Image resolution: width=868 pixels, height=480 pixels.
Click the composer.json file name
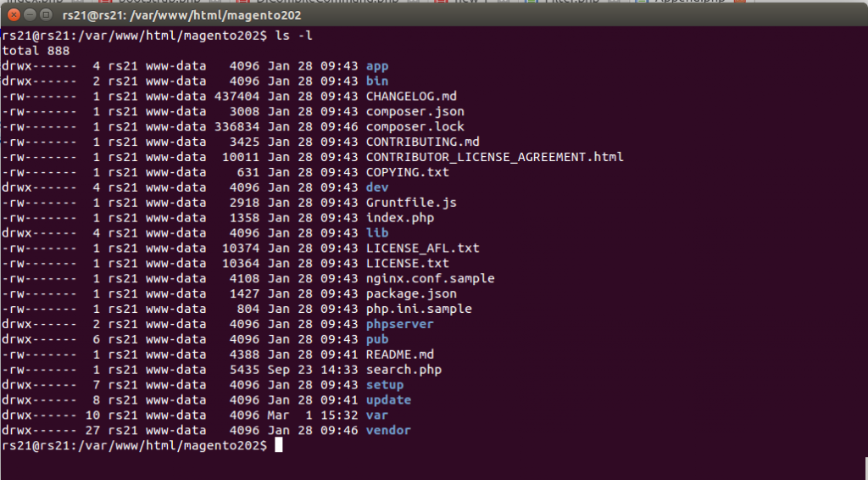point(415,112)
